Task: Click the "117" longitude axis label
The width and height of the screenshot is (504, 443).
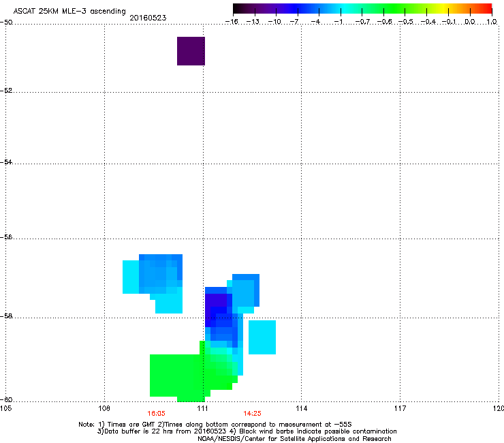Action: coord(400,408)
